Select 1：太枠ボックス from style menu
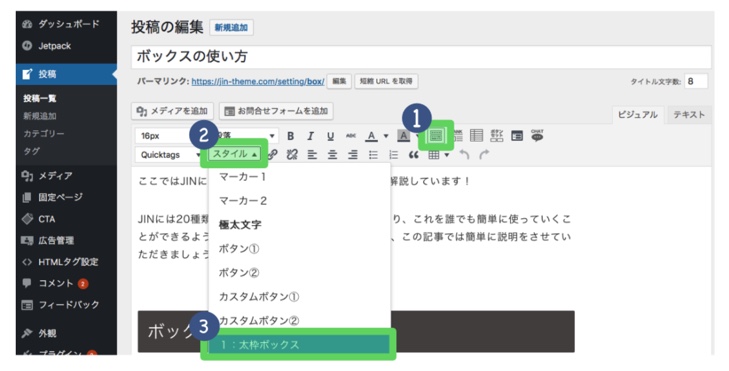Viewport: 729px width, 371px height. click(299, 344)
